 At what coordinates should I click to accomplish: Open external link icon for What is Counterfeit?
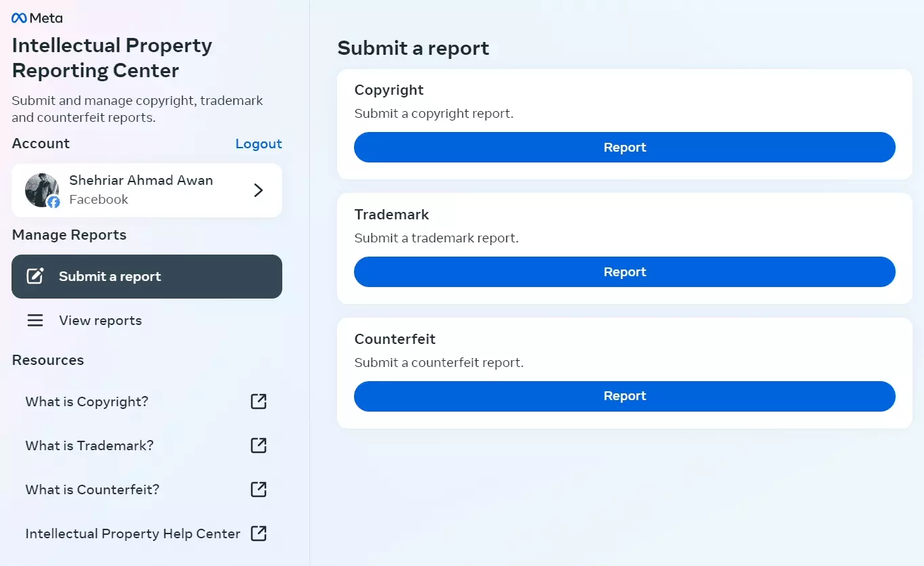(x=259, y=489)
